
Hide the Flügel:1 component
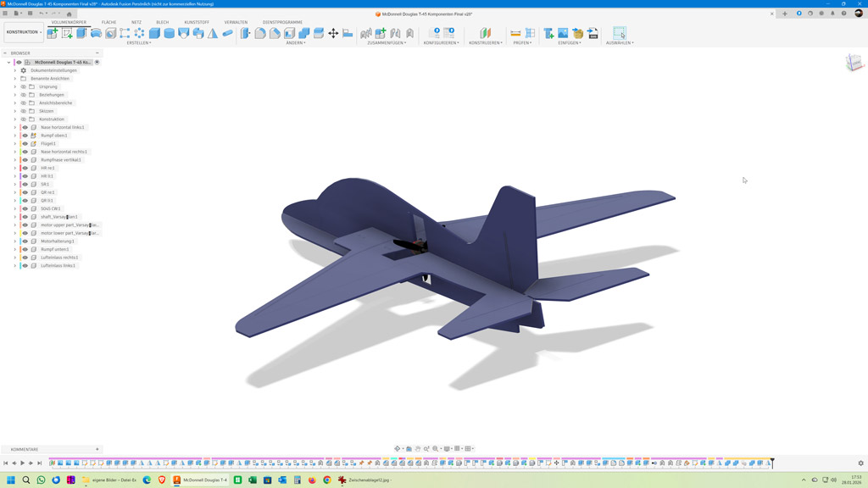25,144
